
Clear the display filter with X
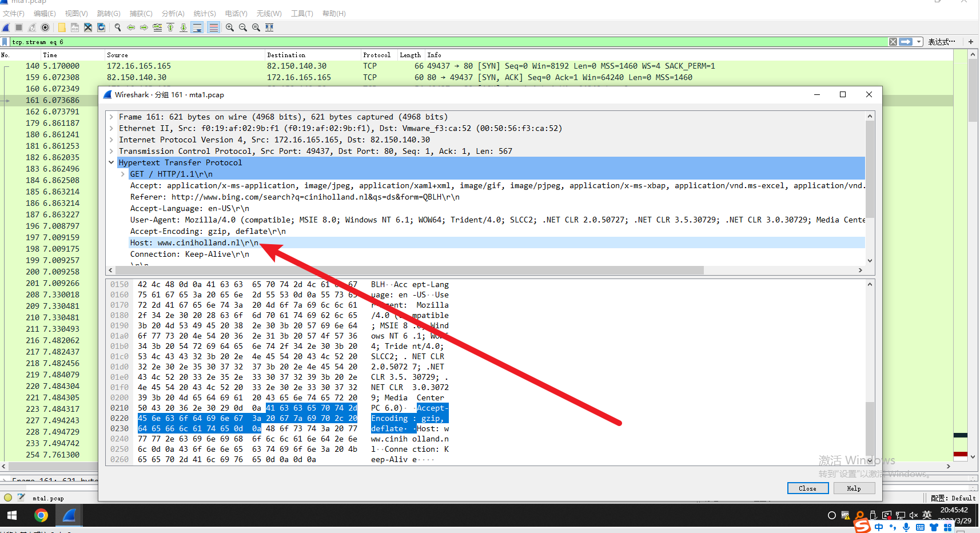click(893, 42)
